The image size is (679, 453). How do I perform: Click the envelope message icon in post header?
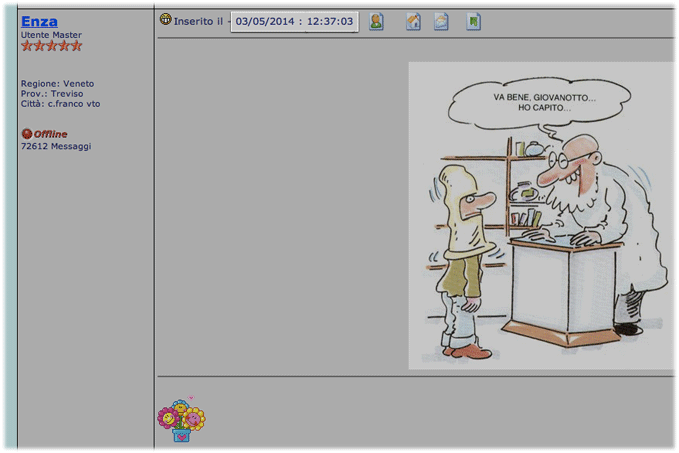tap(441, 21)
